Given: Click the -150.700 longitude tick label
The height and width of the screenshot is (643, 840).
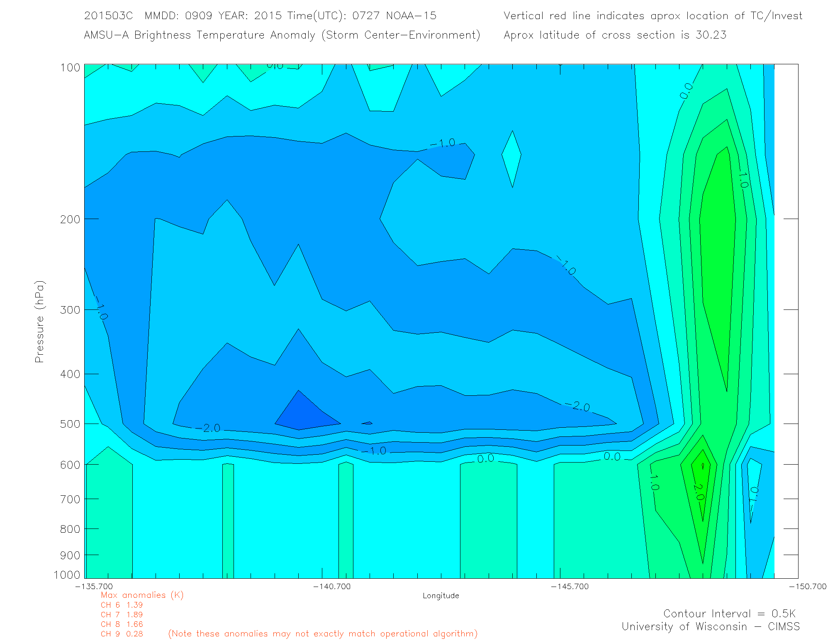Looking at the screenshot, I should [807, 587].
